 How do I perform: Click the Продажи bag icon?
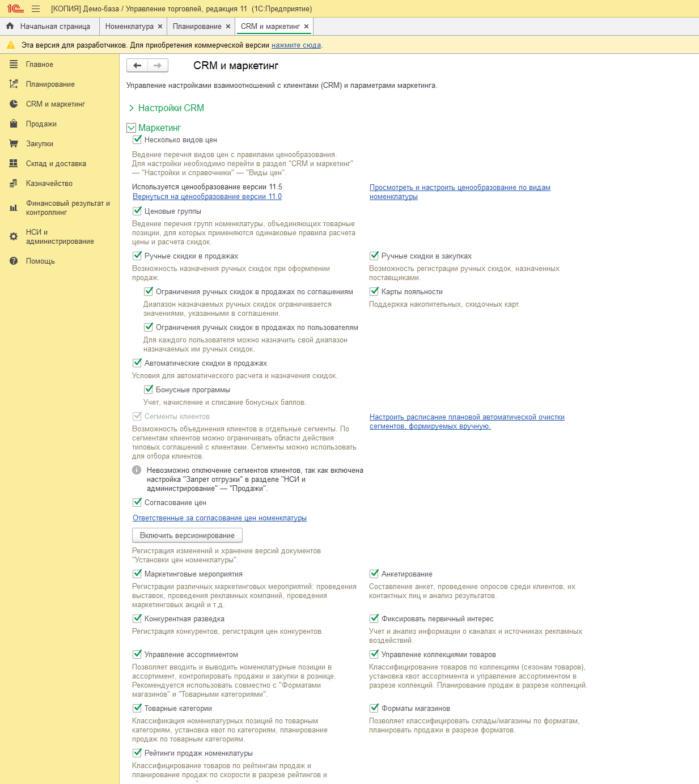tap(14, 124)
